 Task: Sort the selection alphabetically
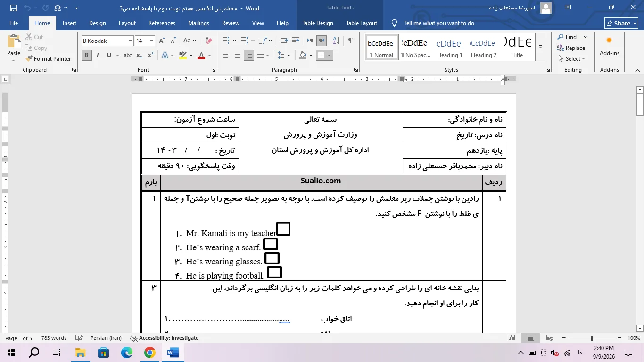(x=337, y=41)
